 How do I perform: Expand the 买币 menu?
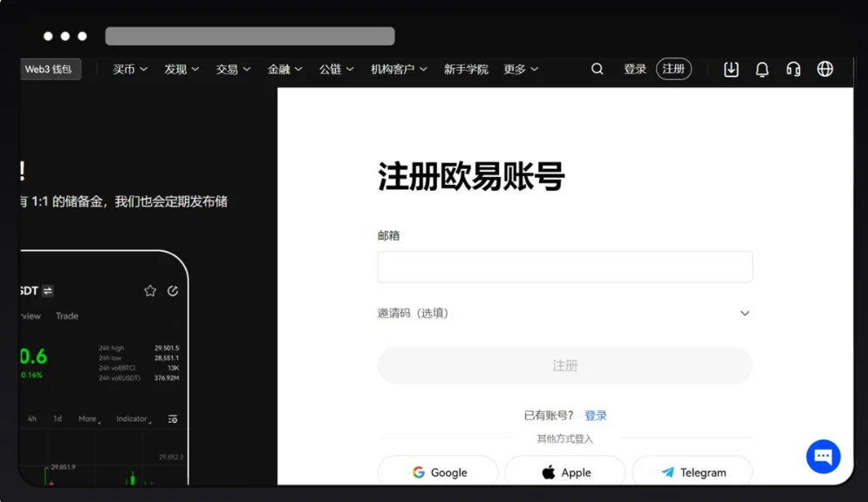coord(130,69)
